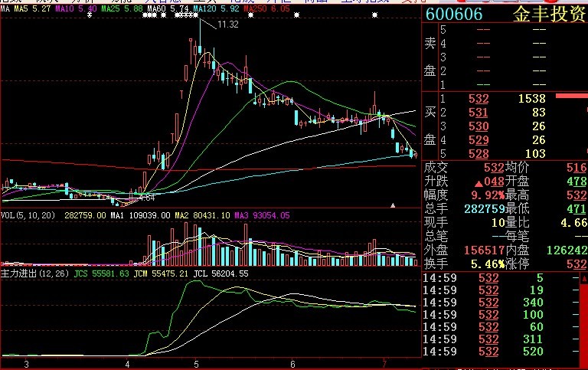Click buy level 2 volume 83
The width and height of the screenshot is (588, 370).
coord(539,113)
